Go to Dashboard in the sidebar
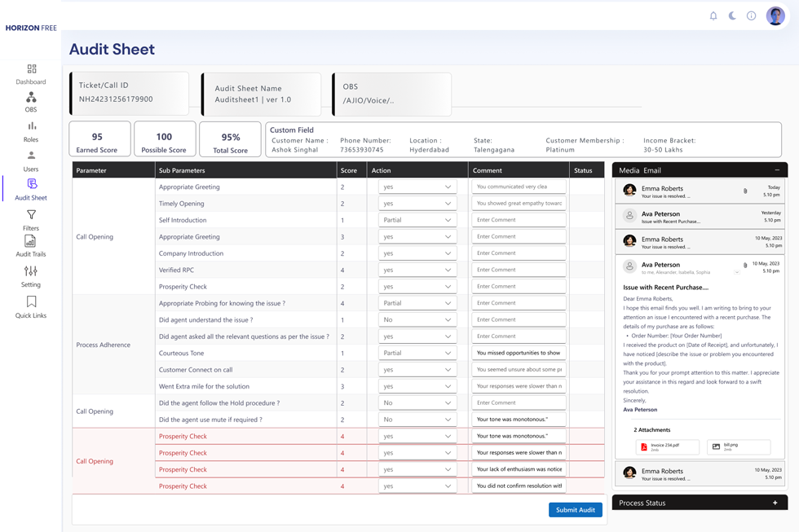This screenshot has height=532, width=799. point(31,74)
